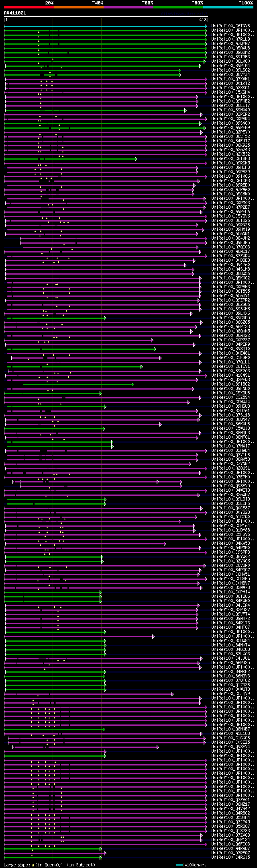Viewport: 257px width, 868px height.
Task: Select the UniRef100_C0PHI4 label
Action: [230, 592]
